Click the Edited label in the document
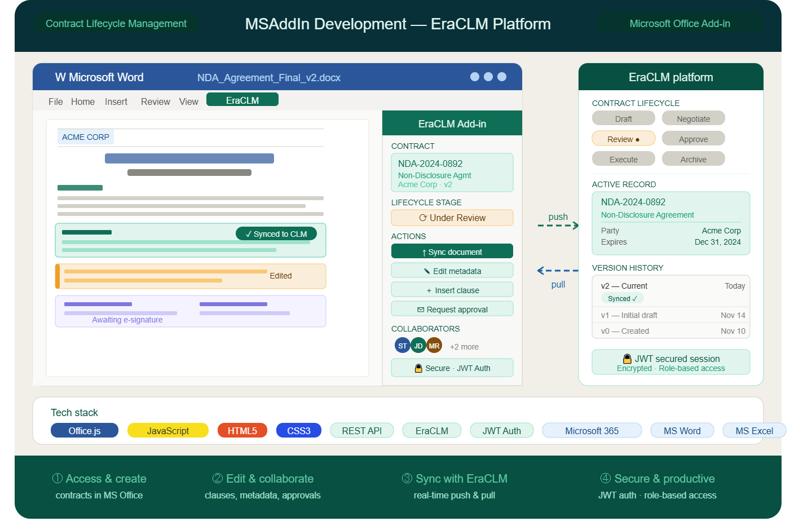 click(x=281, y=276)
